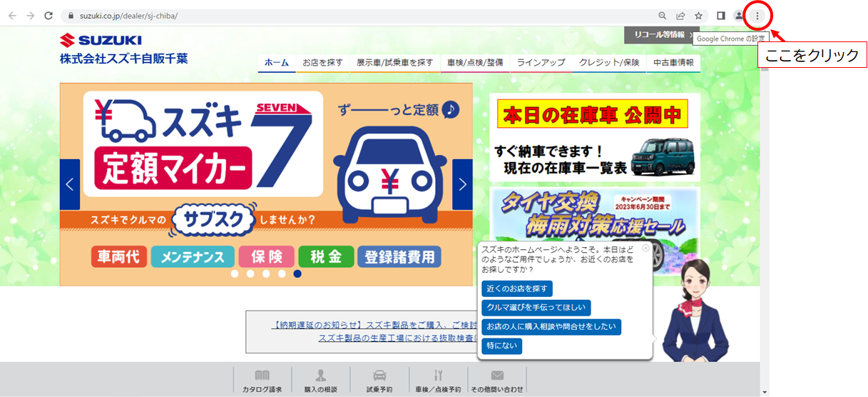This screenshot has width=868, height=397.
Task: Open the 展示車/試乗車を探す tab
Action: pos(394,63)
